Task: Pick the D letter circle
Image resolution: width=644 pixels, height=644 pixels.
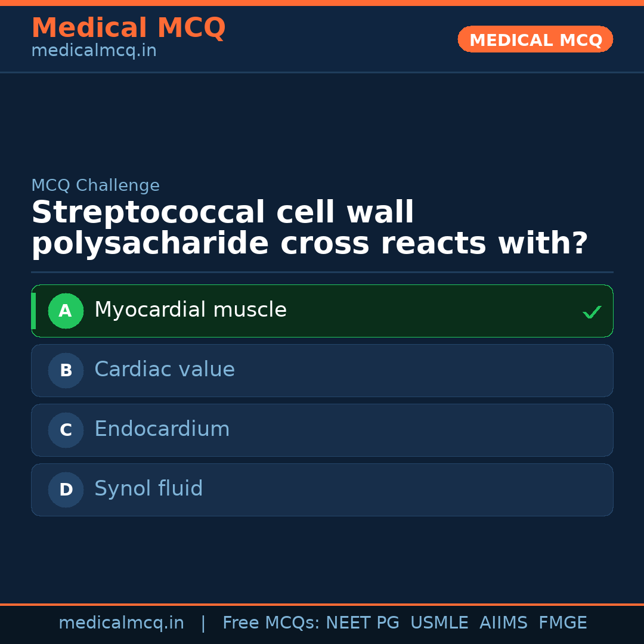Action: click(x=66, y=490)
